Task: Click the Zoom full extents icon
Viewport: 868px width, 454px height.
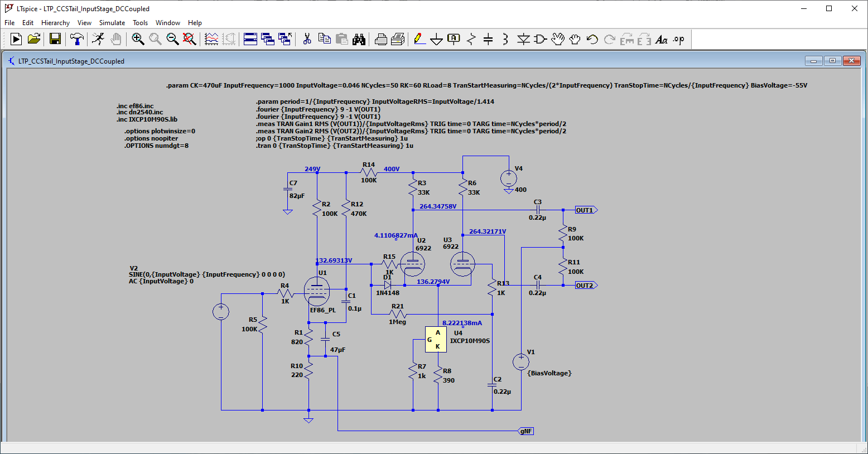Action: coord(190,39)
